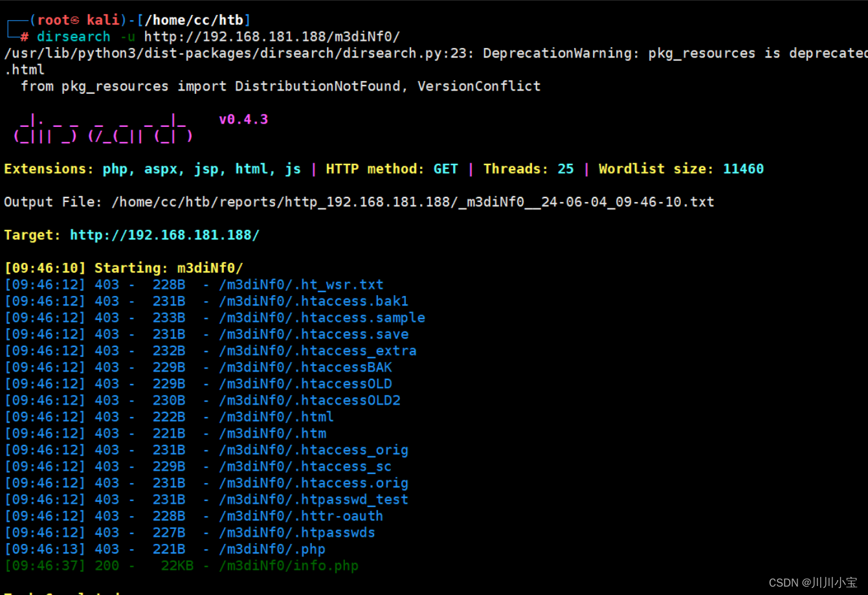Click the /m3diNf0/info.php 200 result
This screenshot has height=595, width=868.
(289, 566)
